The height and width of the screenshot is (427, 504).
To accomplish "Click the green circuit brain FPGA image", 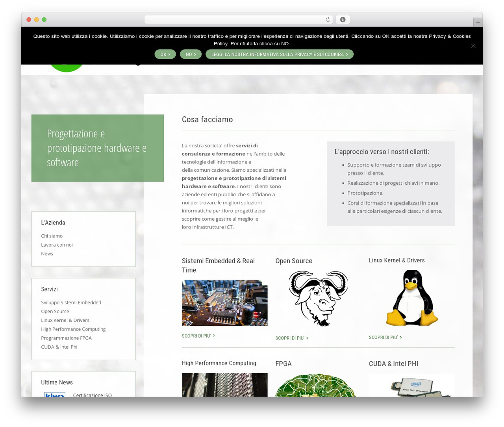I will coord(315,386).
